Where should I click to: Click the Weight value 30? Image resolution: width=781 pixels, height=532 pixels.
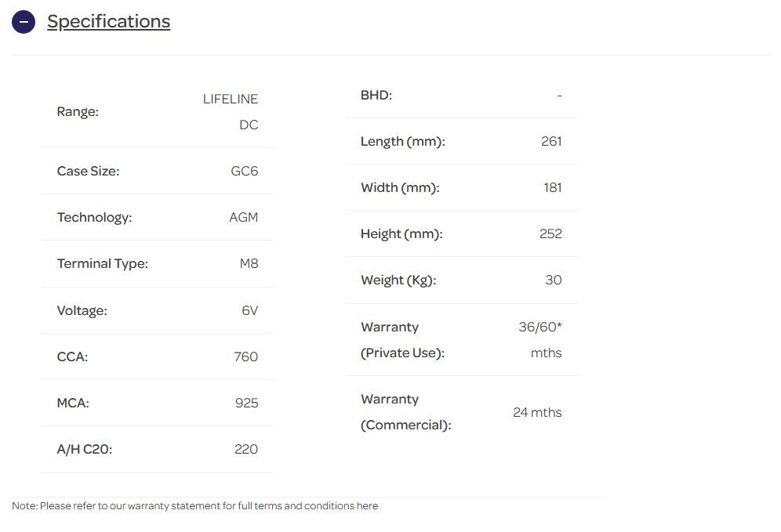553,280
